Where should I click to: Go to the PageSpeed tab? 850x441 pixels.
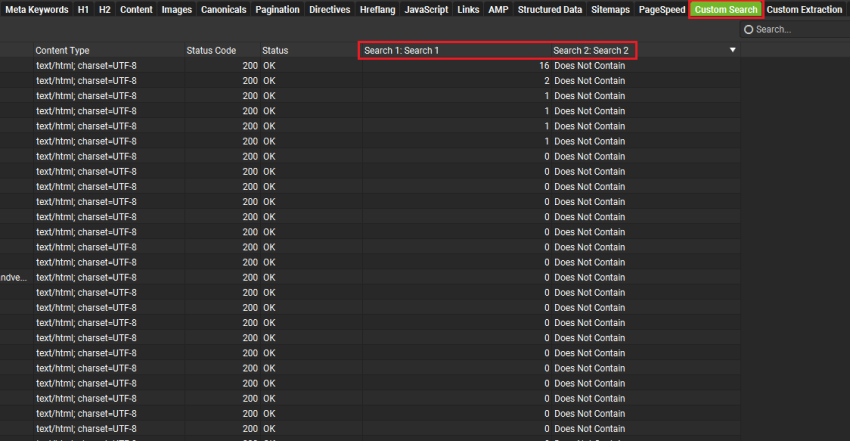click(662, 9)
